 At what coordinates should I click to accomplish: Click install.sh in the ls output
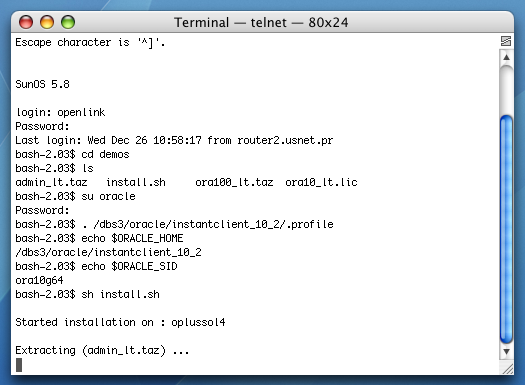click(136, 182)
